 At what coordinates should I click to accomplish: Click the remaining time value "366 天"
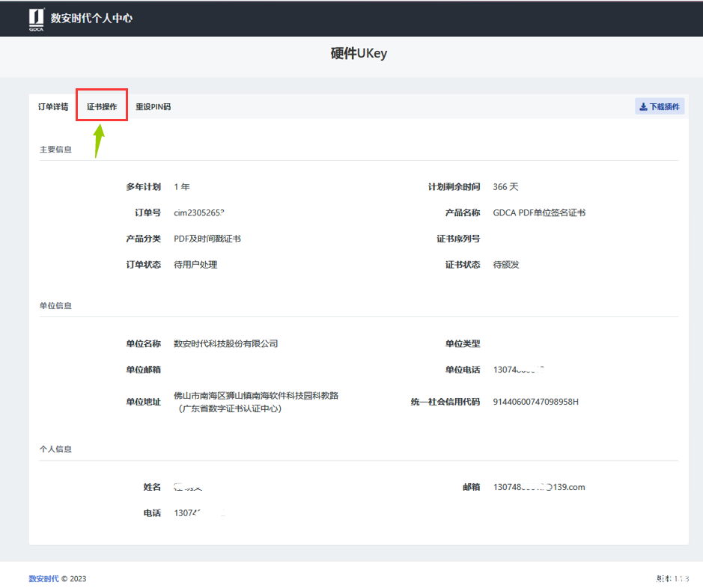pyautogui.click(x=506, y=187)
